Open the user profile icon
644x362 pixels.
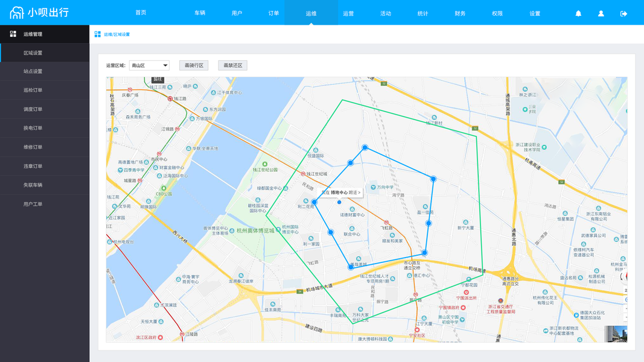click(601, 13)
